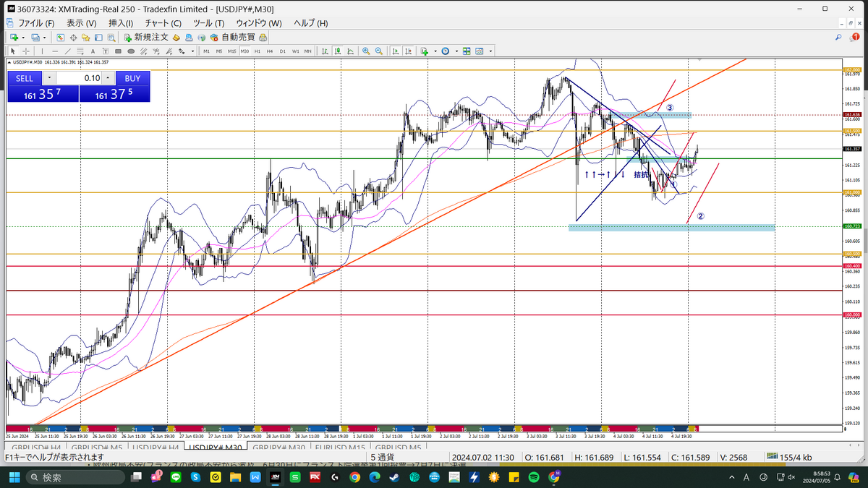Image resolution: width=868 pixels, height=488 pixels.
Task: Toggle the H4 timeframe button
Action: (x=270, y=51)
